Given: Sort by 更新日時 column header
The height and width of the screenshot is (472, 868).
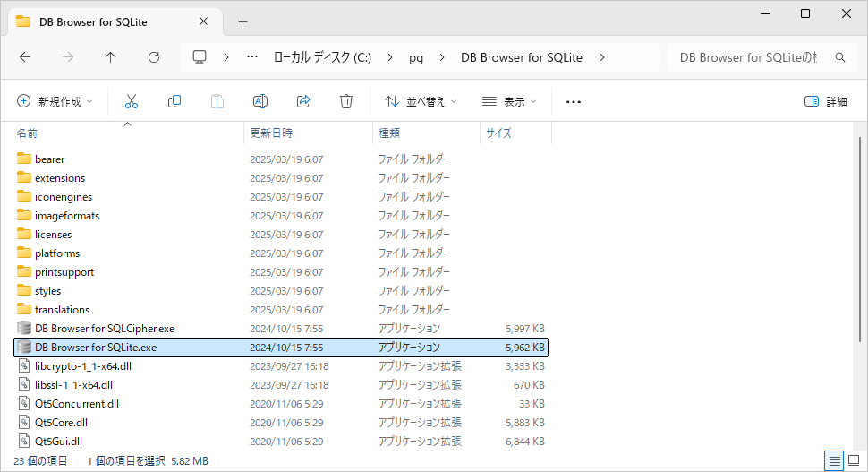Looking at the screenshot, I should click(309, 133).
